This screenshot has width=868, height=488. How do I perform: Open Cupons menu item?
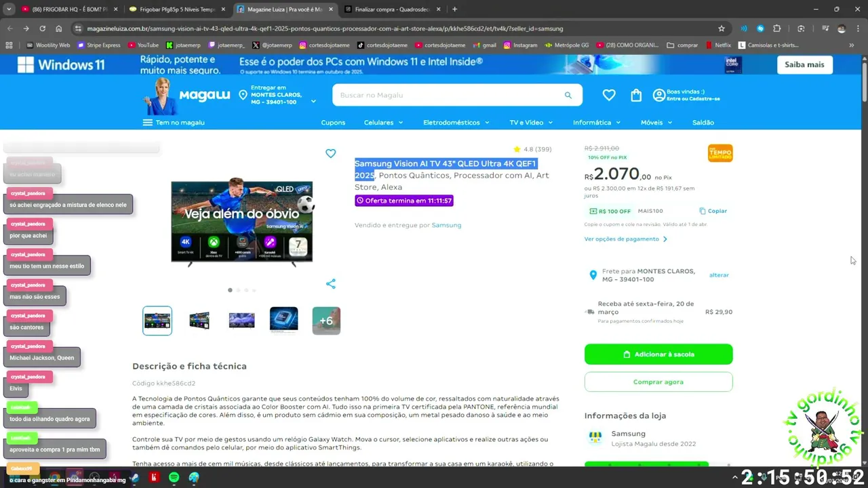pyautogui.click(x=333, y=123)
